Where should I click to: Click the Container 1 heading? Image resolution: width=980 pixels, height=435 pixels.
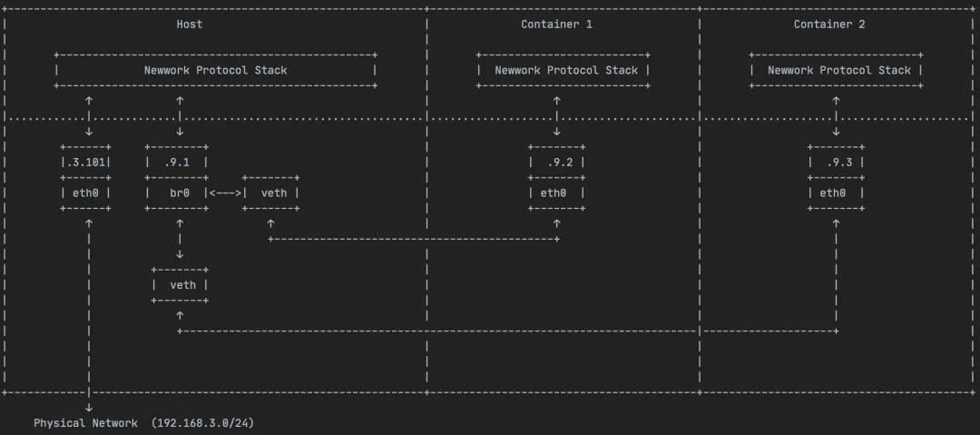[x=556, y=25]
